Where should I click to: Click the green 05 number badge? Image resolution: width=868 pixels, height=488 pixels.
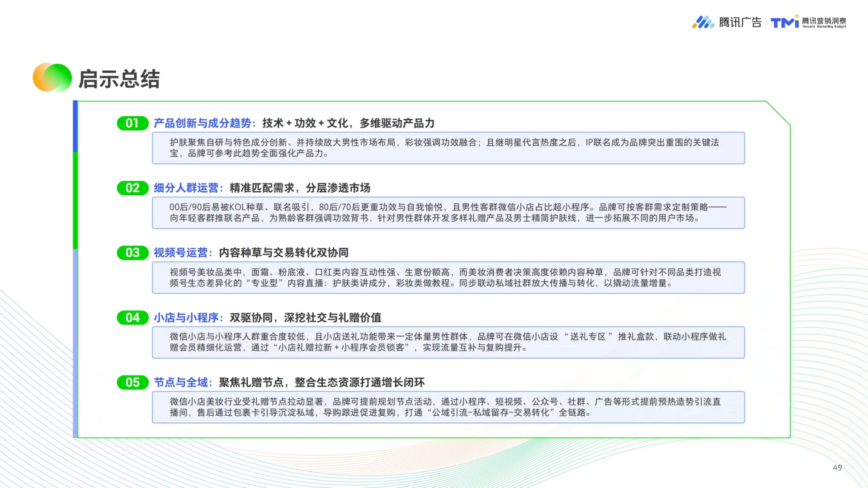132,382
